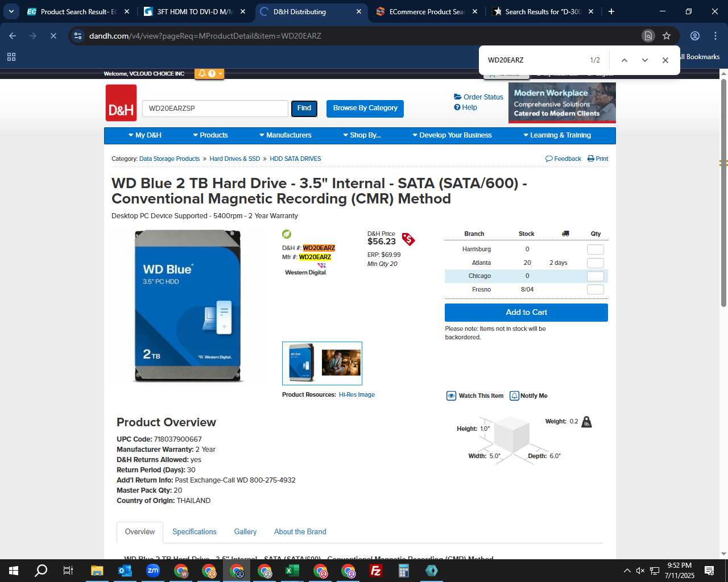Switch to the Overview tab
The width and height of the screenshot is (728, 582).
click(140, 532)
